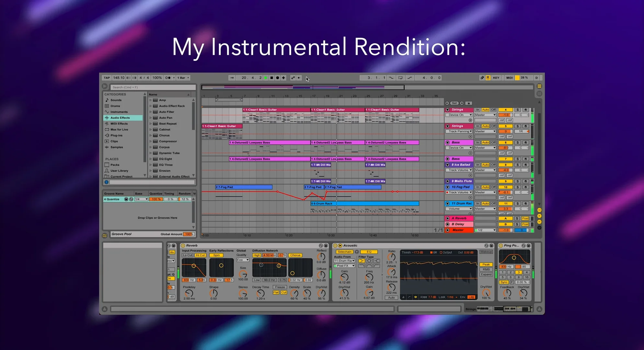Select the Sounds category icon
Screen dimensions: 644x350
(107, 100)
